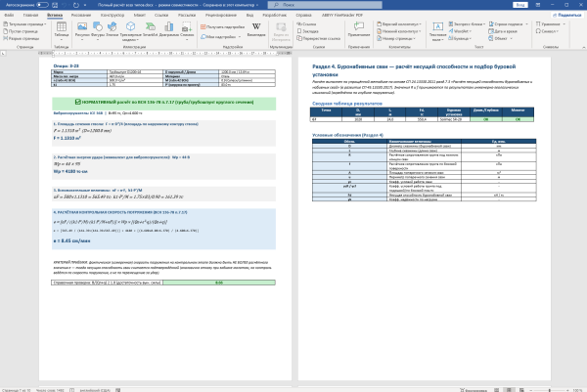This screenshot has height=392, width=587.
Task: Switch to the Ссылки tab
Action: click(161, 15)
